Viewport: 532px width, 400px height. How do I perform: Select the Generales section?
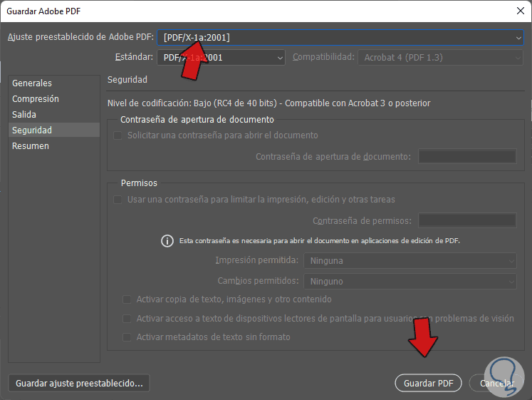pos(54,83)
